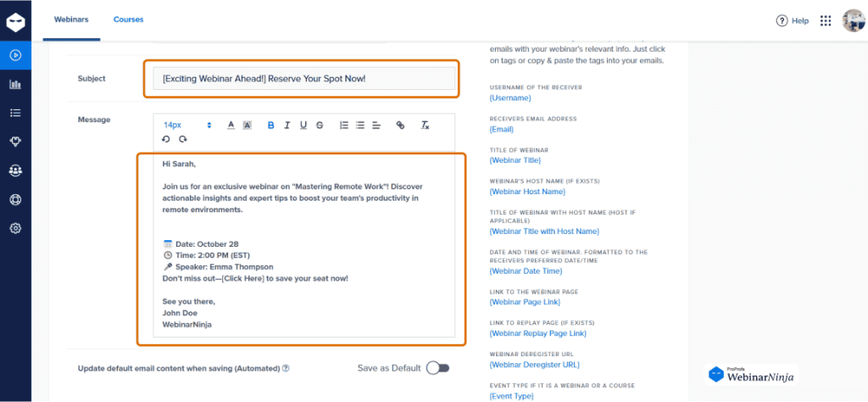Screen dimensions: 868x402
Task: Click the "WebinarNinja" signature line in the message
Action: pos(186,325)
